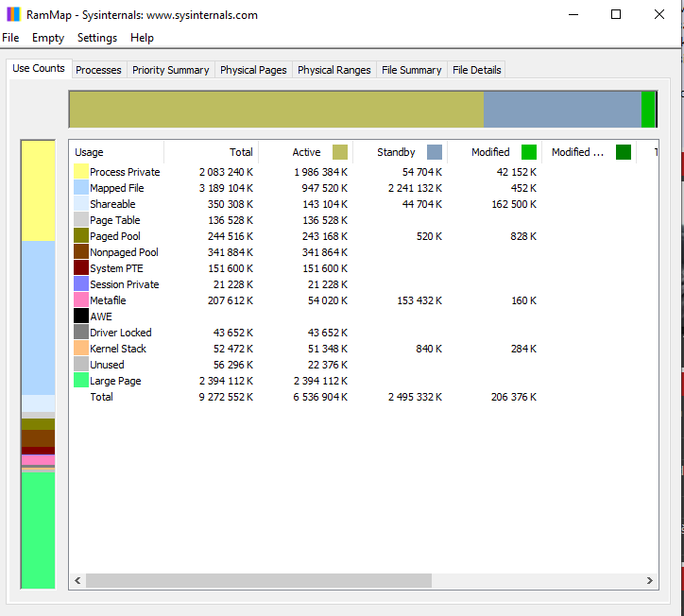Open the Settings menu

click(x=97, y=38)
